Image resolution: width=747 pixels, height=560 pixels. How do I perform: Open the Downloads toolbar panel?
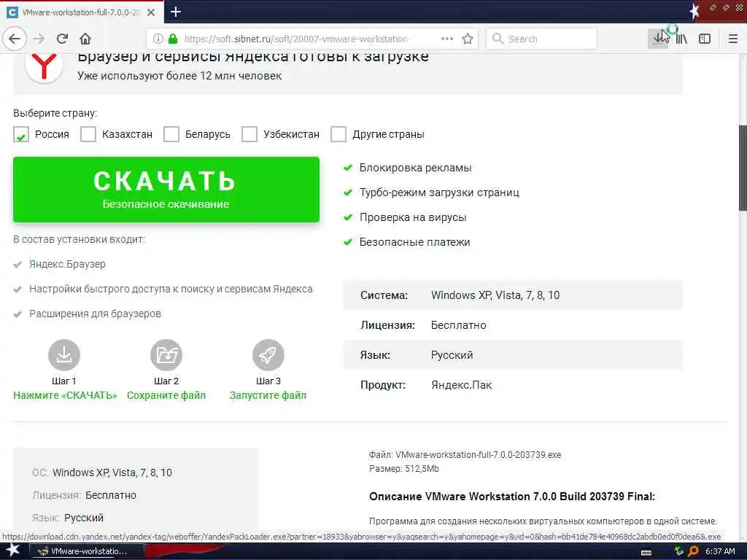coord(659,39)
